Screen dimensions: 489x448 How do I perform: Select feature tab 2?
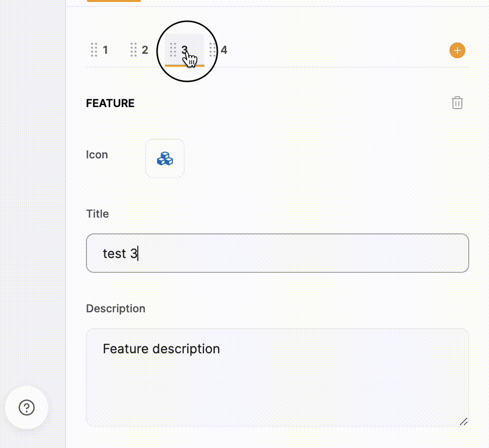tap(145, 50)
